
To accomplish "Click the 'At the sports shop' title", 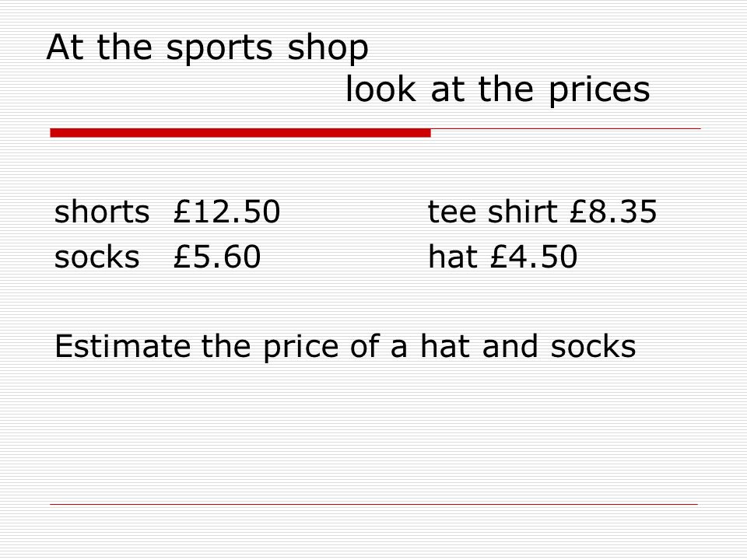I will click(x=207, y=47).
